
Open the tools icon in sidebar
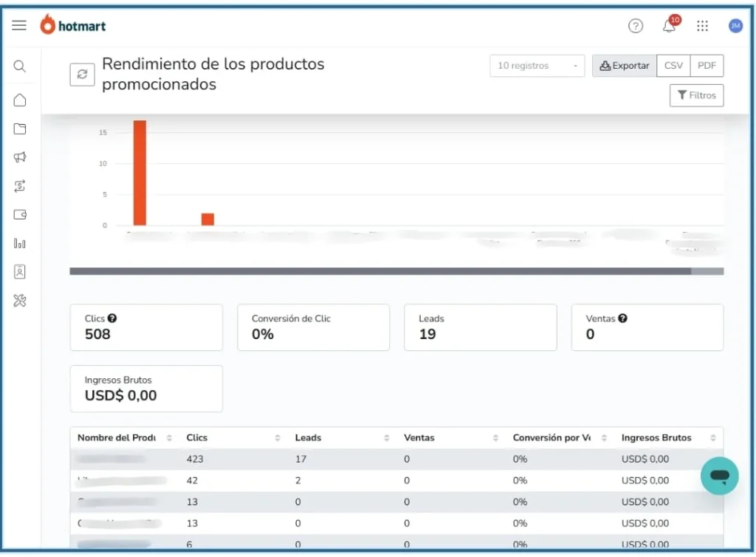pos(20,300)
